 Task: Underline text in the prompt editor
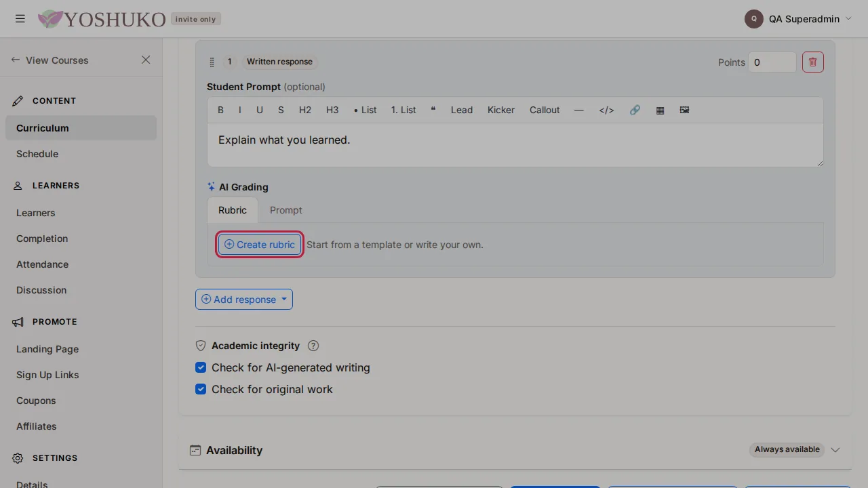260,110
